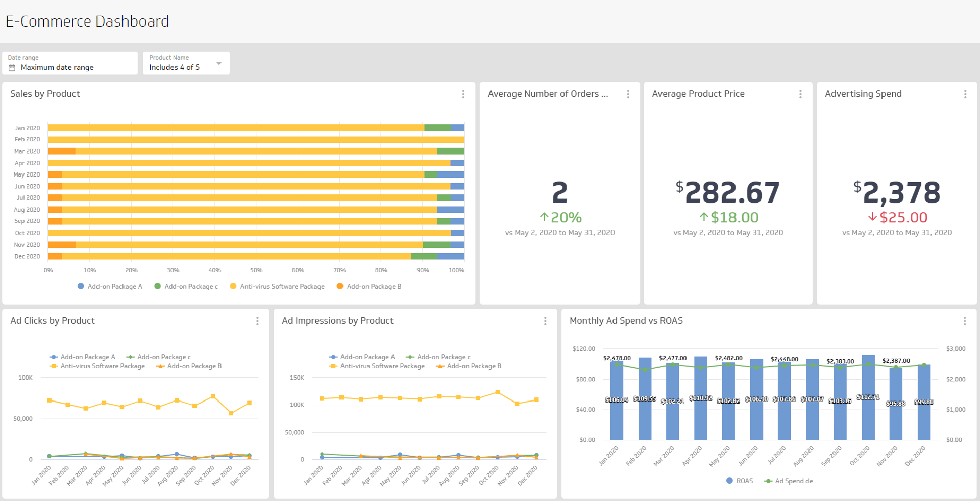
Task: Open the Product Name filter dropdown
Action: click(186, 63)
